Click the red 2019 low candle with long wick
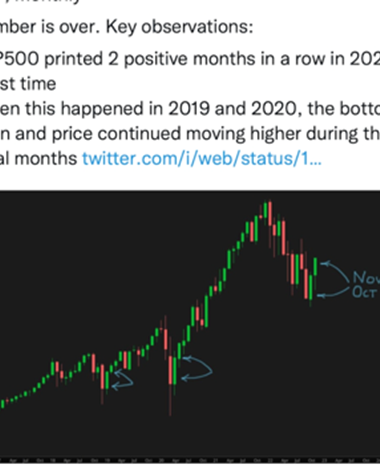 click(x=102, y=383)
